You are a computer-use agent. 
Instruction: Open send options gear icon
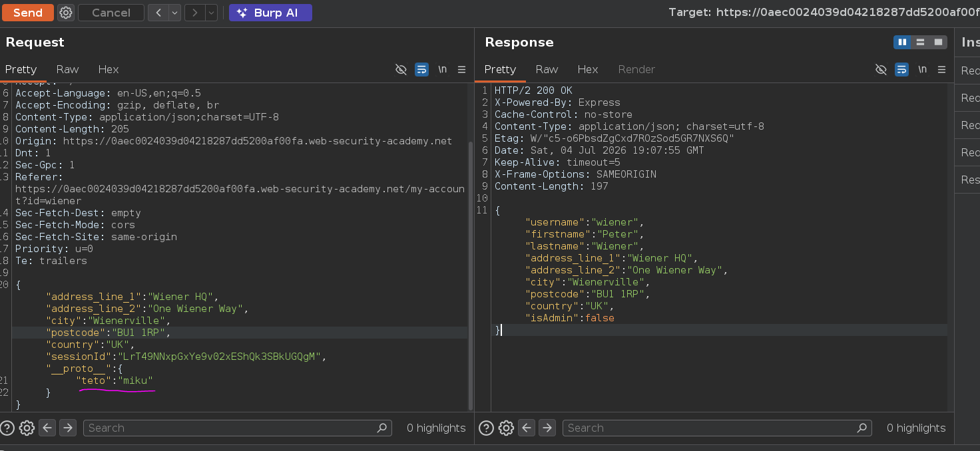[65, 13]
